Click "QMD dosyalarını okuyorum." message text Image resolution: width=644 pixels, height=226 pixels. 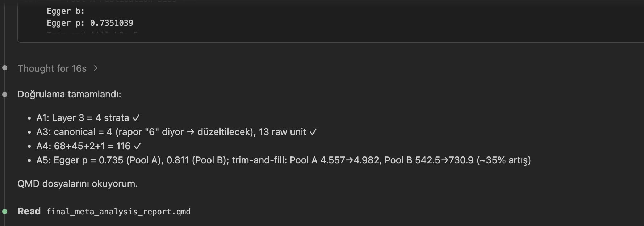pyautogui.click(x=78, y=184)
